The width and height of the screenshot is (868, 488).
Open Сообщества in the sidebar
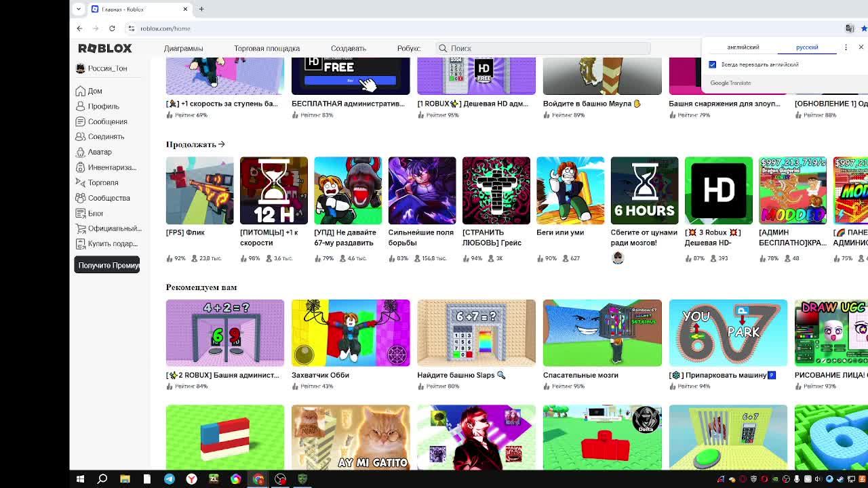tap(108, 198)
